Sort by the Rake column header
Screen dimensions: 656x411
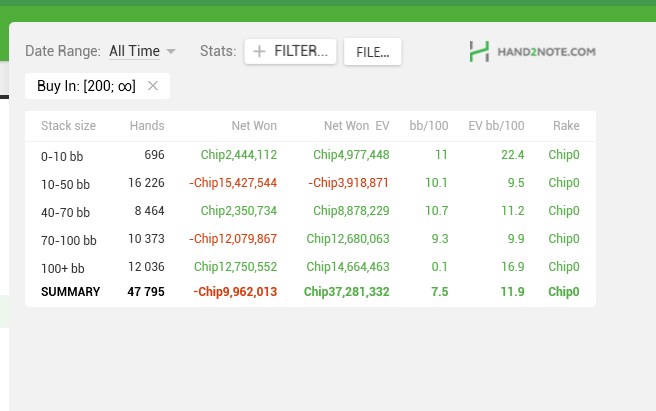(566, 126)
